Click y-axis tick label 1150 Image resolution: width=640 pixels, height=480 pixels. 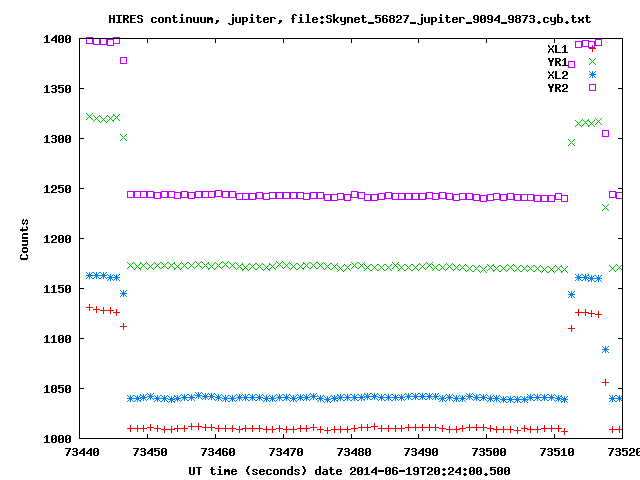pos(57,289)
